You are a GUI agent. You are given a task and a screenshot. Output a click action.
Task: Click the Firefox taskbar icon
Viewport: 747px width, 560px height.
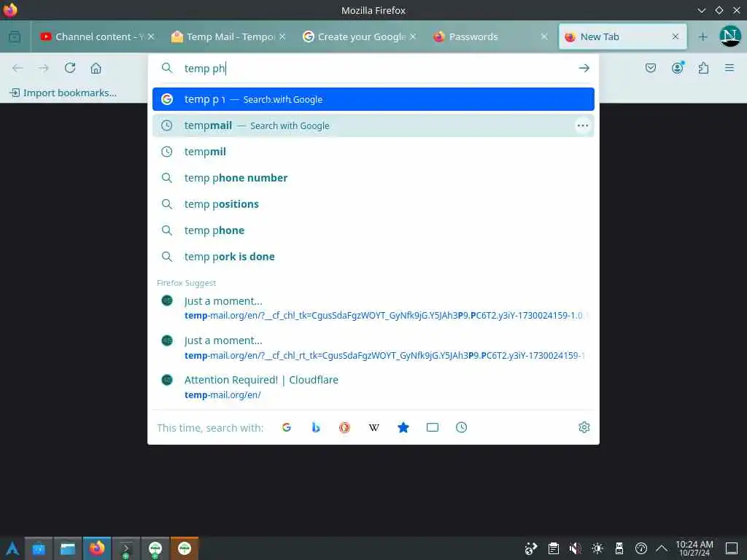pos(97,548)
